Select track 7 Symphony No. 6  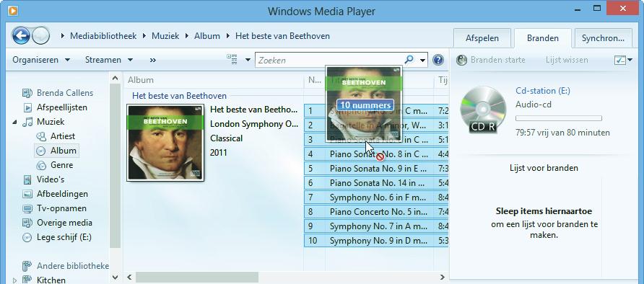(376, 198)
